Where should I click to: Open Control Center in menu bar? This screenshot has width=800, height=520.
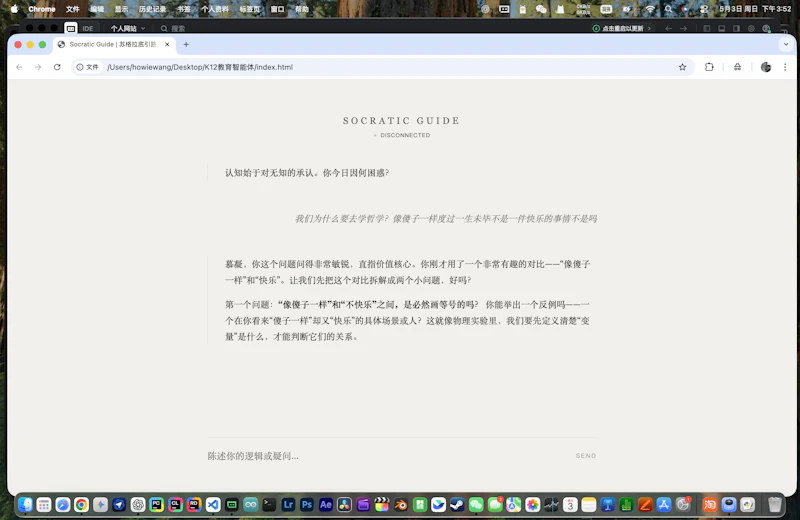point(704,9)
